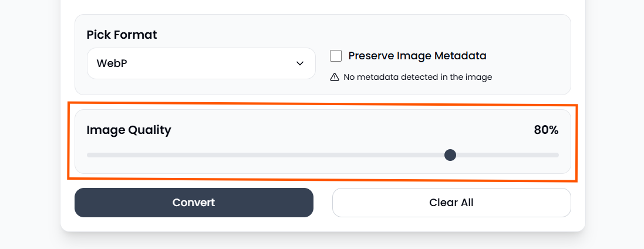Click the slider track left of handle
This screenshot has width=644, height=249.
[264, 155]
